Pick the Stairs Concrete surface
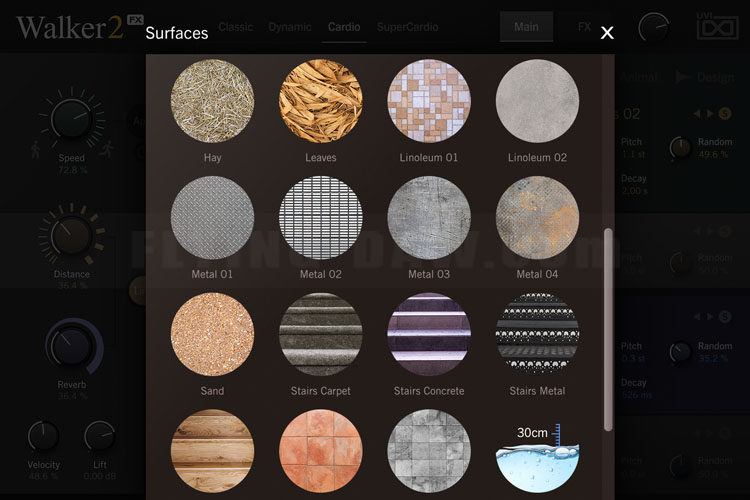 [429, 334]
